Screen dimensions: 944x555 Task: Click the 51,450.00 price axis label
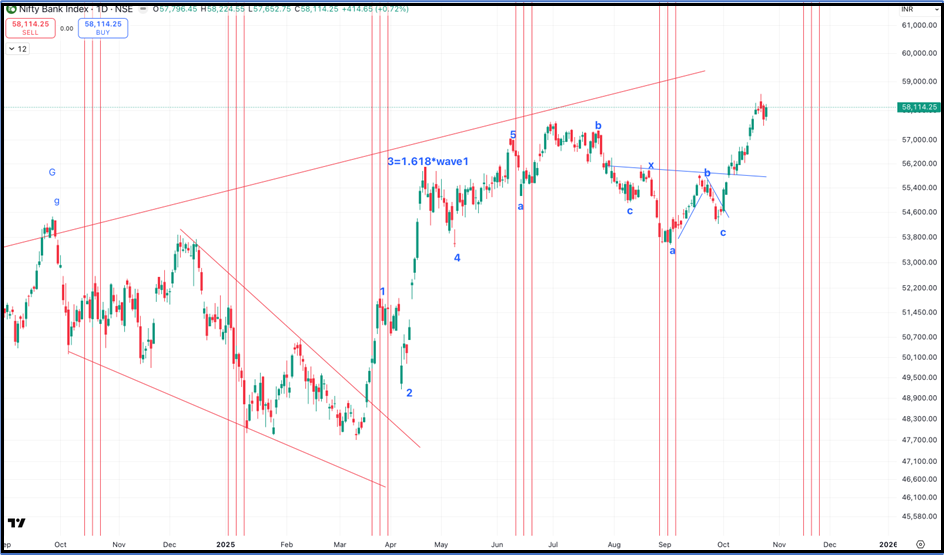point(921,312)
